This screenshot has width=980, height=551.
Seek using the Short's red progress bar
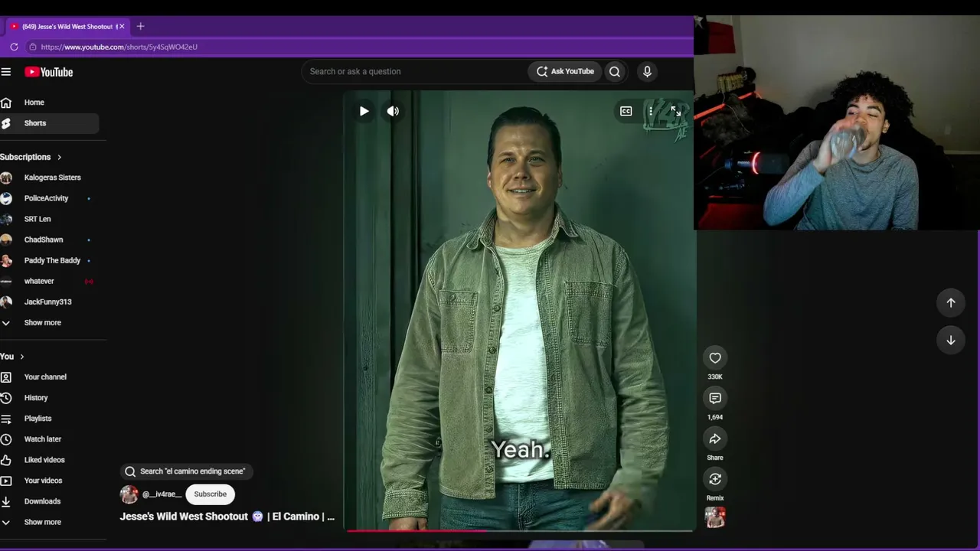519,530
